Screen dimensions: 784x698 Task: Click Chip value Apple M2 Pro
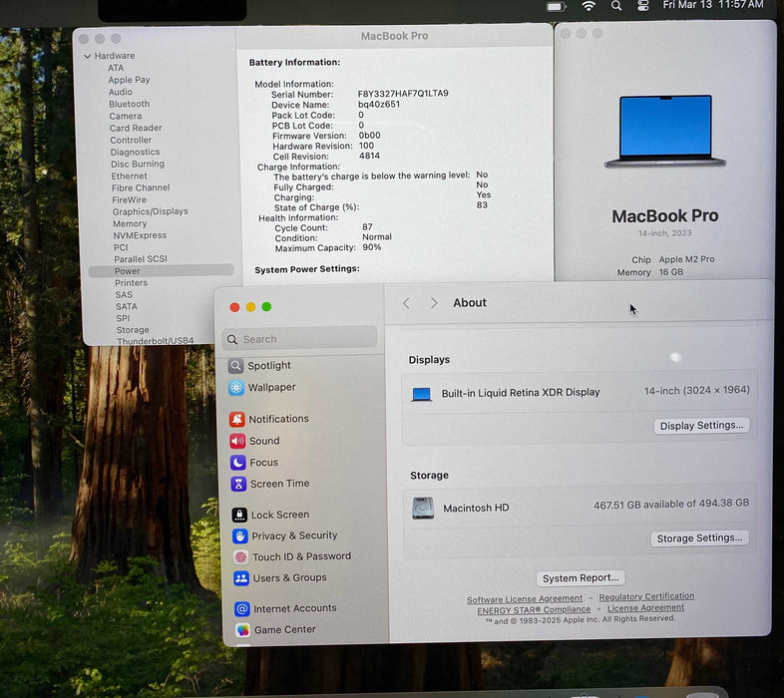[x=686, y=259]
